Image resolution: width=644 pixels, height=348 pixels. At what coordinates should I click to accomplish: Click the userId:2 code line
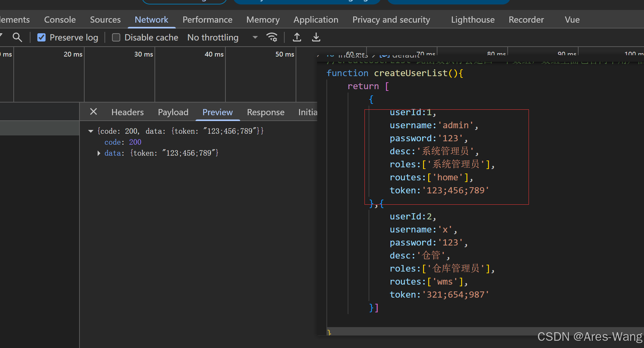coord(413,217)
